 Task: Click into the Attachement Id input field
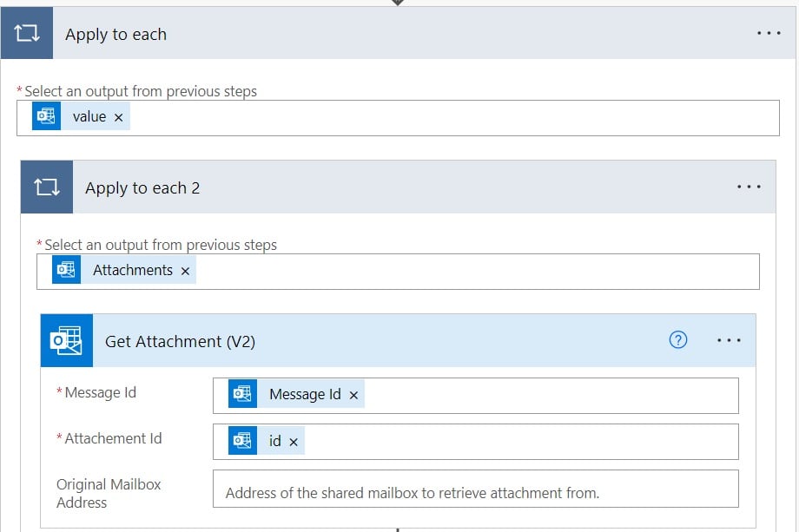[475, 442]
